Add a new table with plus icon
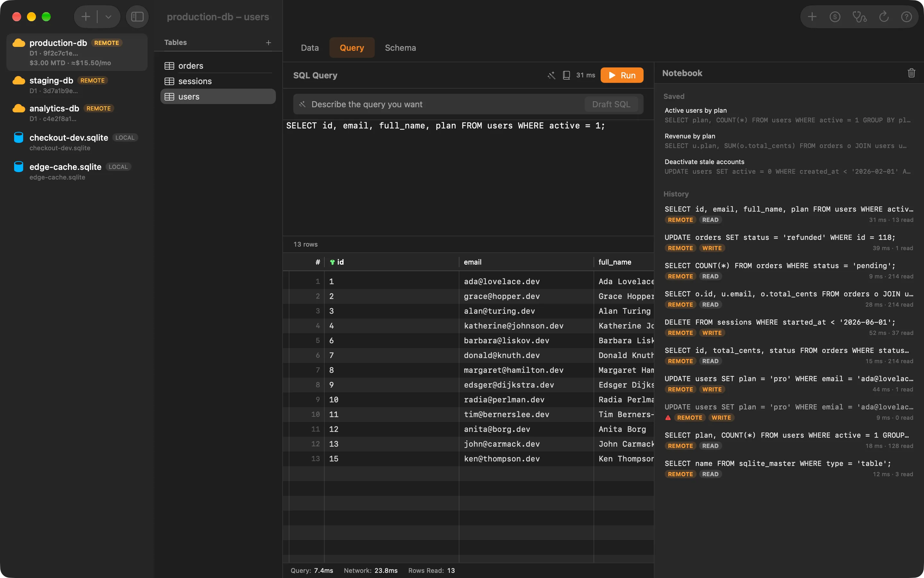This screenshot has width=924, height=578. 269,42
